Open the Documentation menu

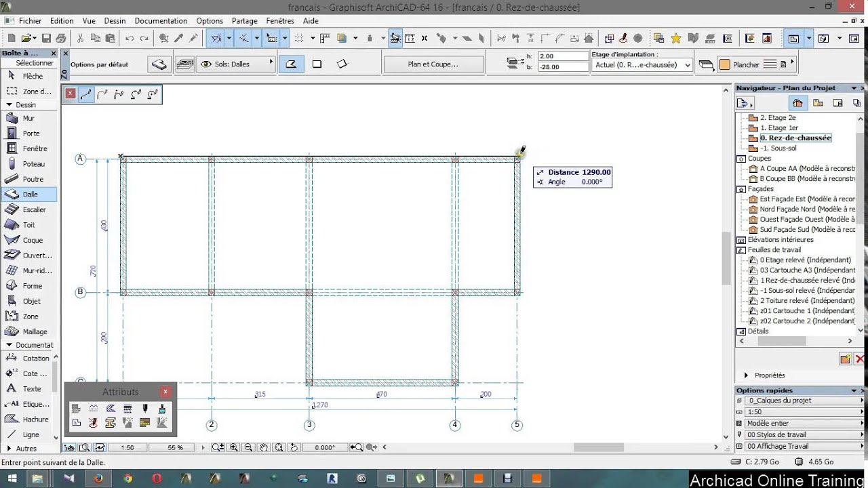click(161, 21)
